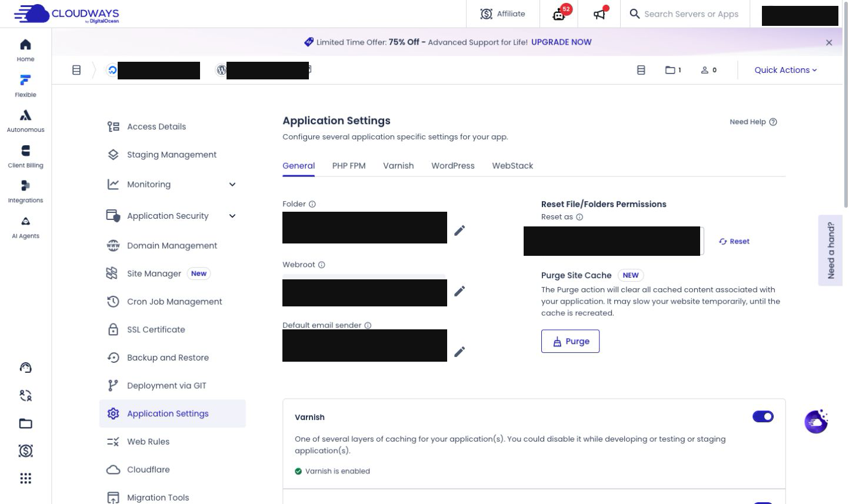Toggle the Varnish switch off
The width and height of the screenshot is (849, 504).
(763, 416)
